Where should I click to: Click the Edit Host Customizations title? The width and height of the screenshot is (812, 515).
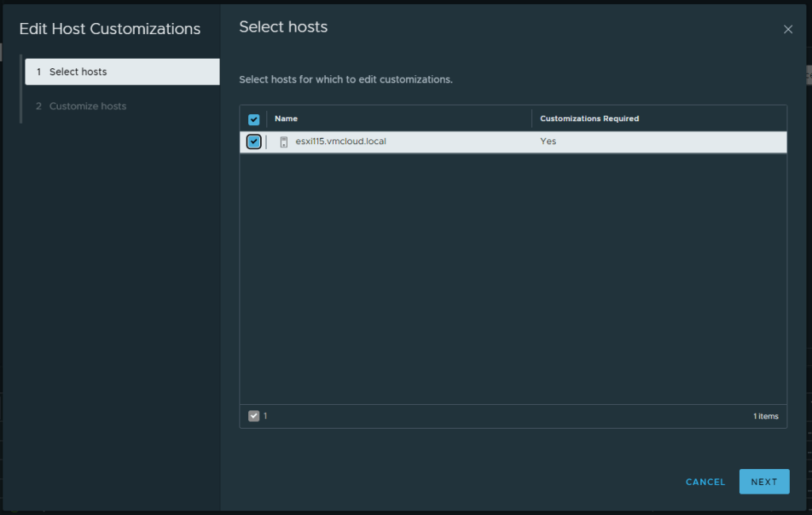(x=109, y=29)
